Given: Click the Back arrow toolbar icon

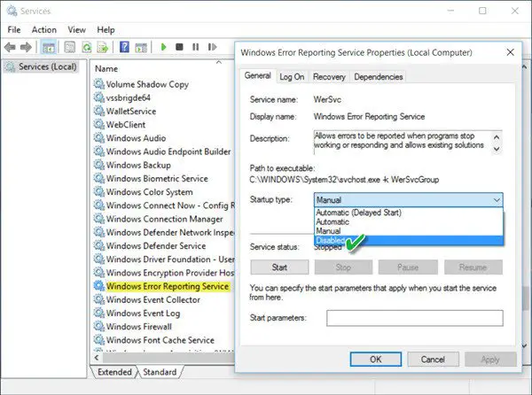Looking at the screenshot, I should click(10, 47).
